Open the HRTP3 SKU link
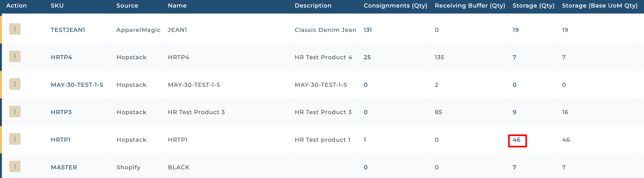This screenshot has width=644, height=178. 61,112
